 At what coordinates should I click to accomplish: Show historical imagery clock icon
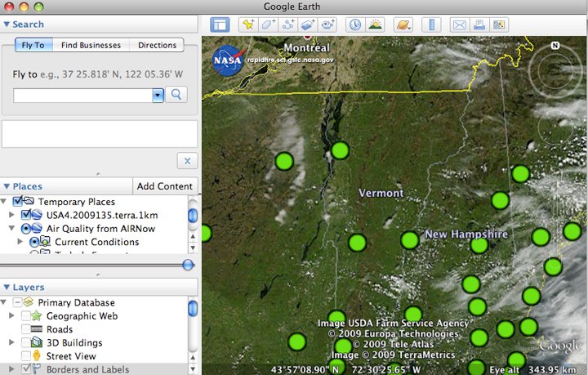click(x=354, y=25)
